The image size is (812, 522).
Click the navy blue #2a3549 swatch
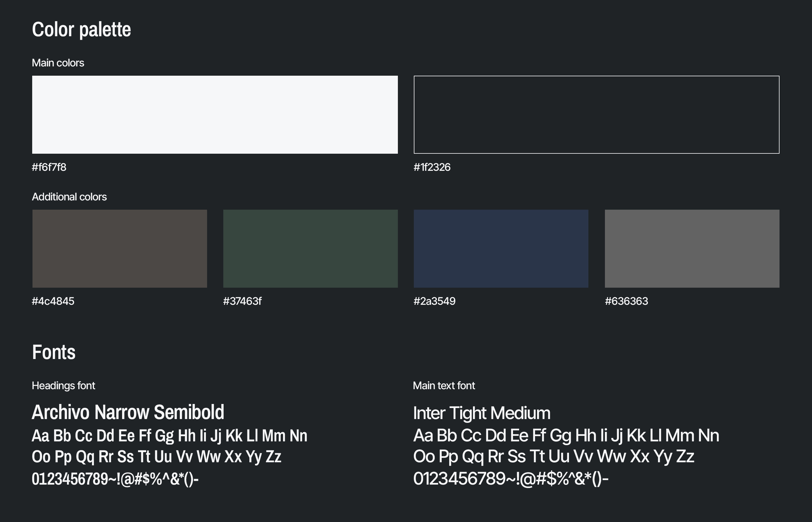pyautogui.click(x=501, y=249)
